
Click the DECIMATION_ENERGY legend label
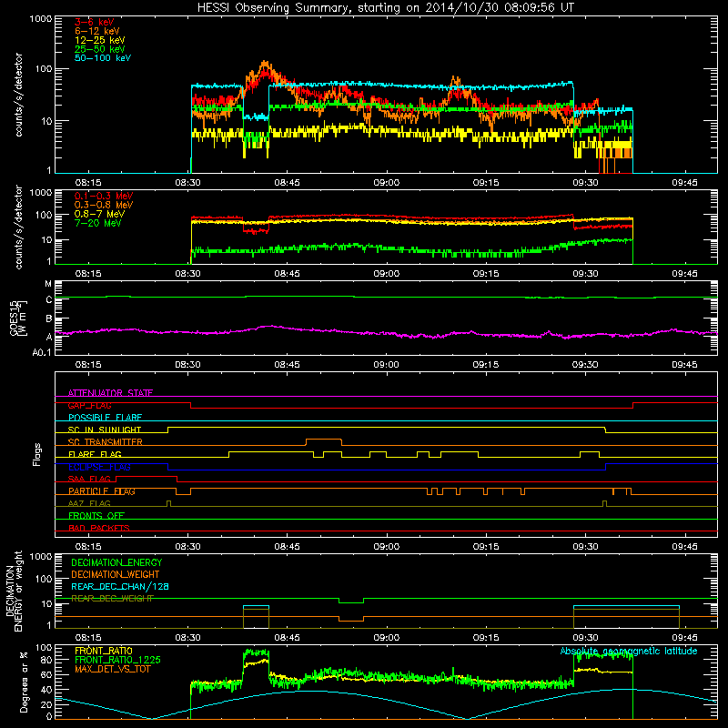116,562
